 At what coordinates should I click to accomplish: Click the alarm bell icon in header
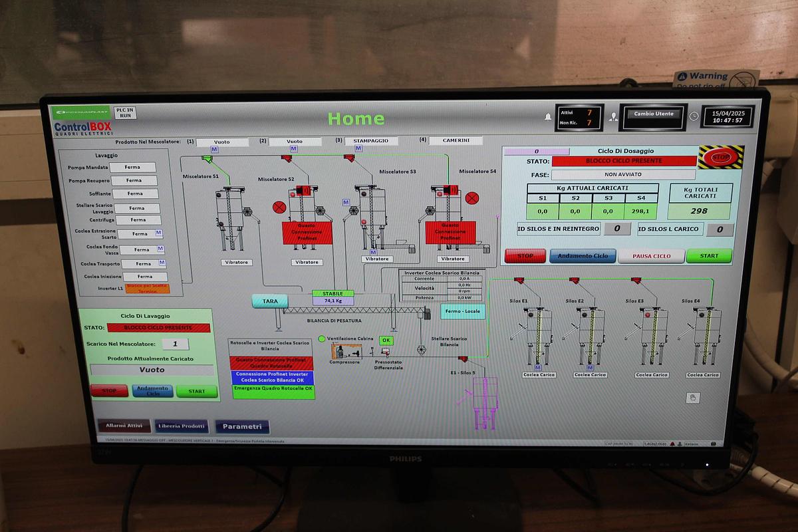pos(548,116)
